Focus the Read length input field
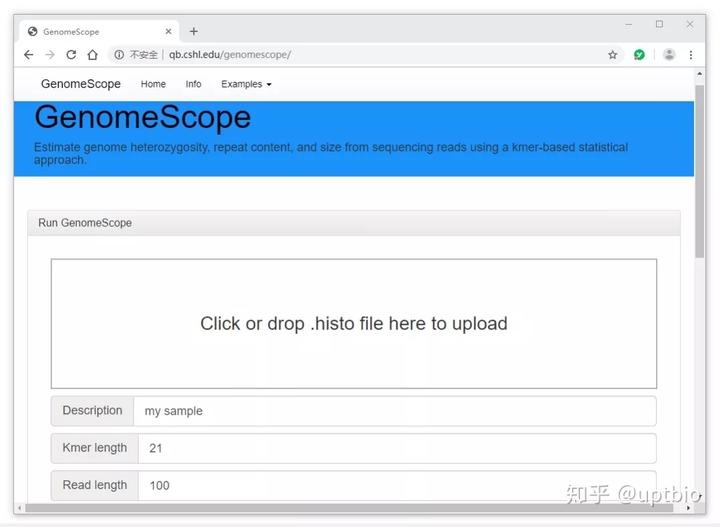The image size is (720, 527). tap(397, 485)
